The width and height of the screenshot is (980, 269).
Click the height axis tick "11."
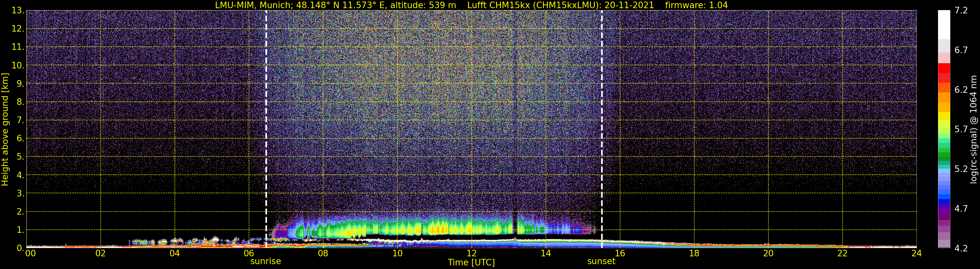click(18, 47)
